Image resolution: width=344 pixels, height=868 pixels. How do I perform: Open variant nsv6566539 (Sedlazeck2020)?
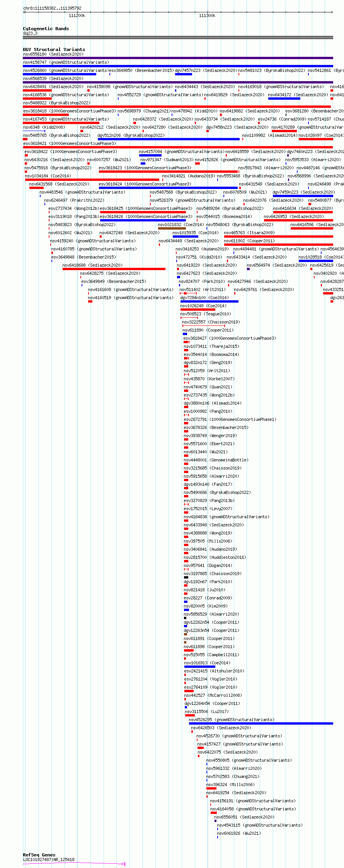point(53,78)
